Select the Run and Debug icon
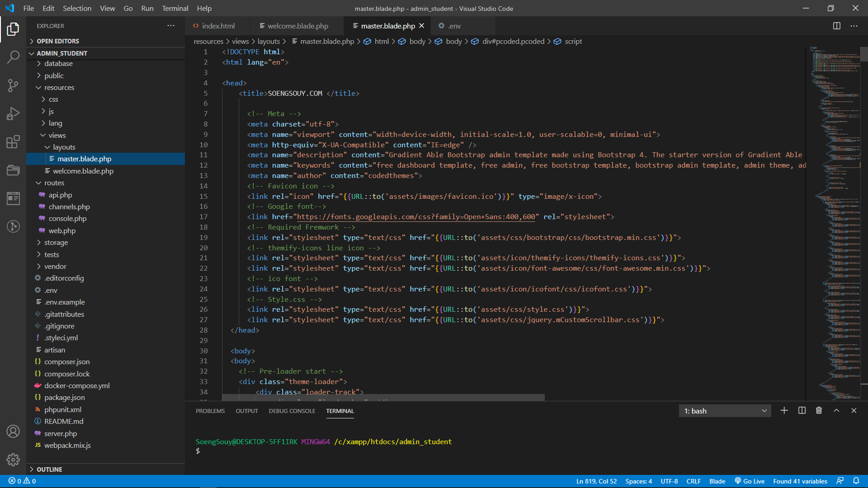Screen dimensions: 868x488 [13, 113]
